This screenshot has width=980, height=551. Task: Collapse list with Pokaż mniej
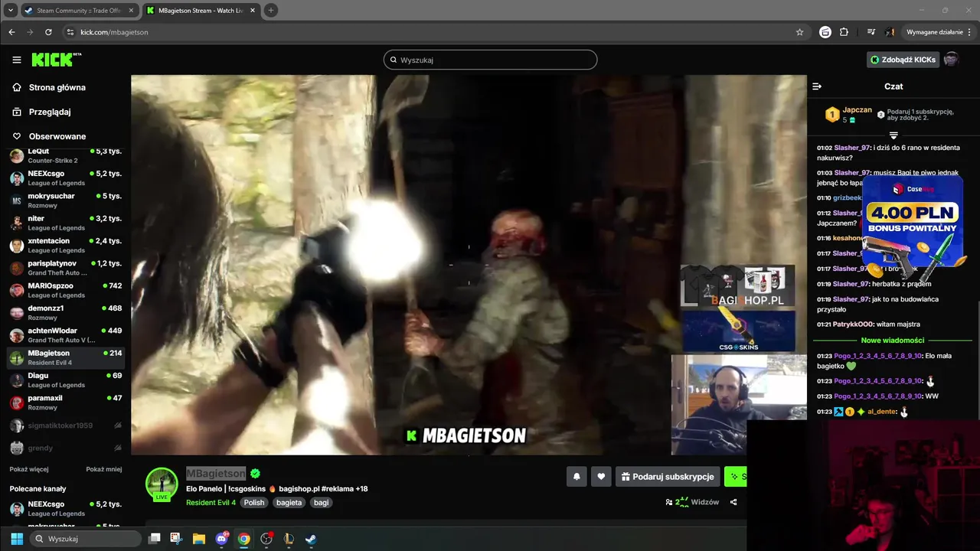103,469
